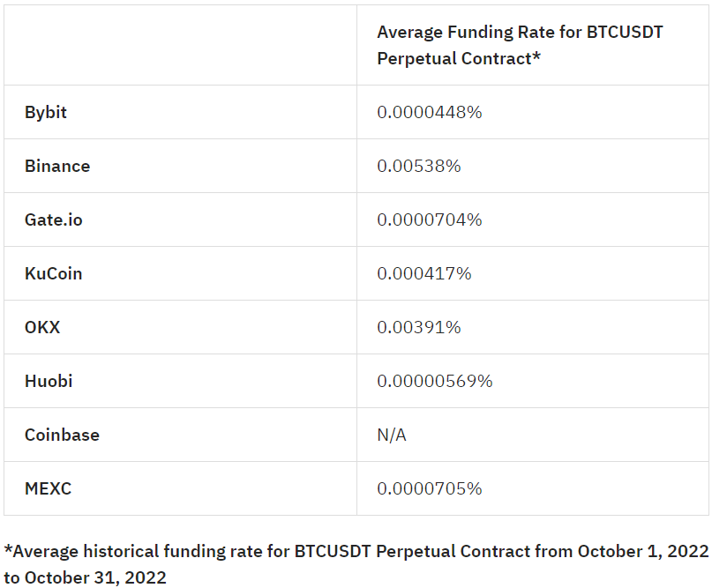Screen dimensions: 712x588
Task: Click OKX's funding rate 0.00391%
Action: [418, 327]
